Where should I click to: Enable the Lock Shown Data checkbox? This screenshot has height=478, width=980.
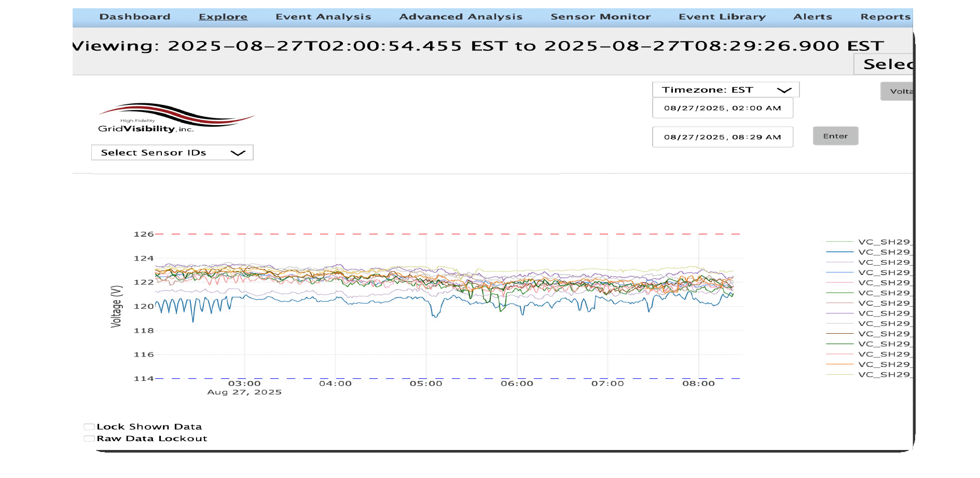[x=89, y=427]
